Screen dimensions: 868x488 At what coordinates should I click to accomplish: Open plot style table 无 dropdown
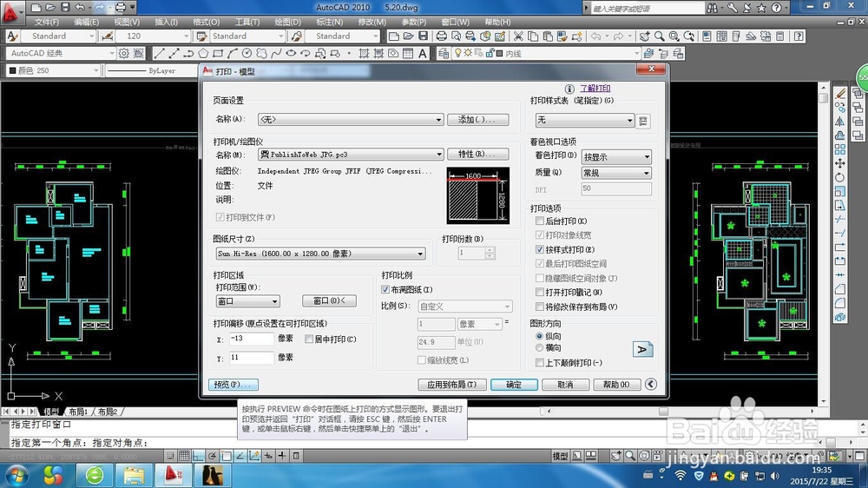point(584,120)
